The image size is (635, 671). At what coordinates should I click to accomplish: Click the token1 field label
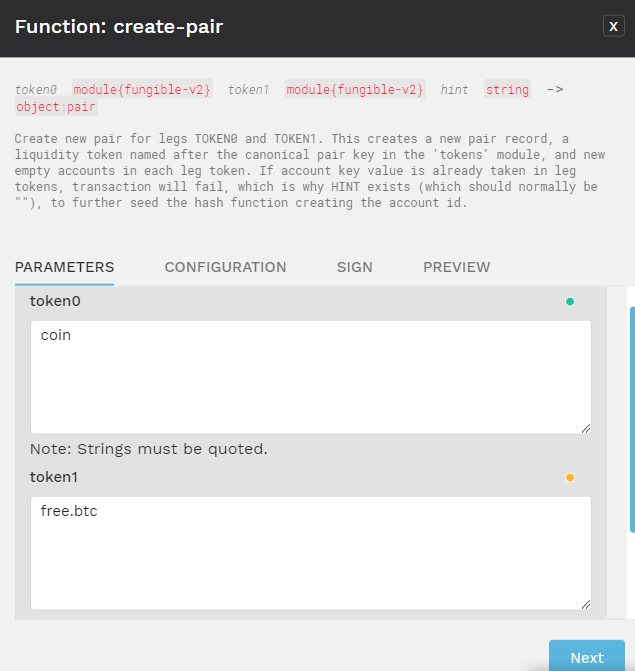(53, 477)
